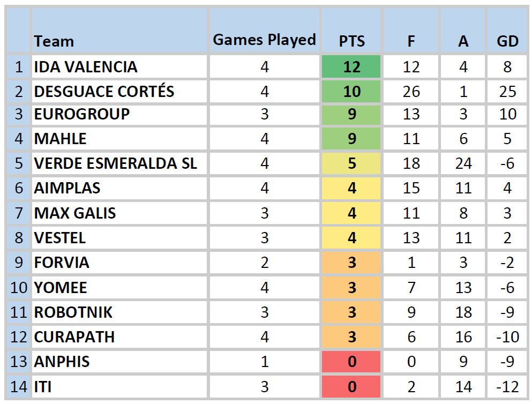This screenshot has width=532, height=404.
Task: Select the ROBOTNIK team cell
Action: [73, 312]
